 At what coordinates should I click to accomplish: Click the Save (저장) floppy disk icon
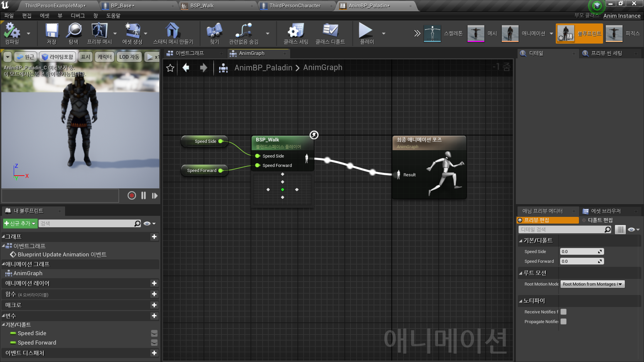tap(52, 31)
